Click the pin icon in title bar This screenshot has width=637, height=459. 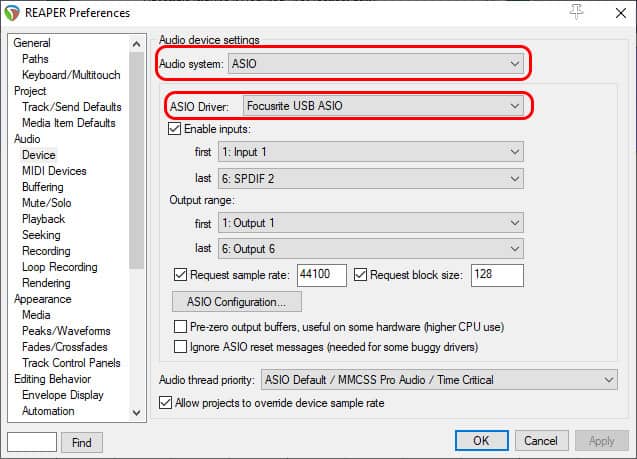576,12
